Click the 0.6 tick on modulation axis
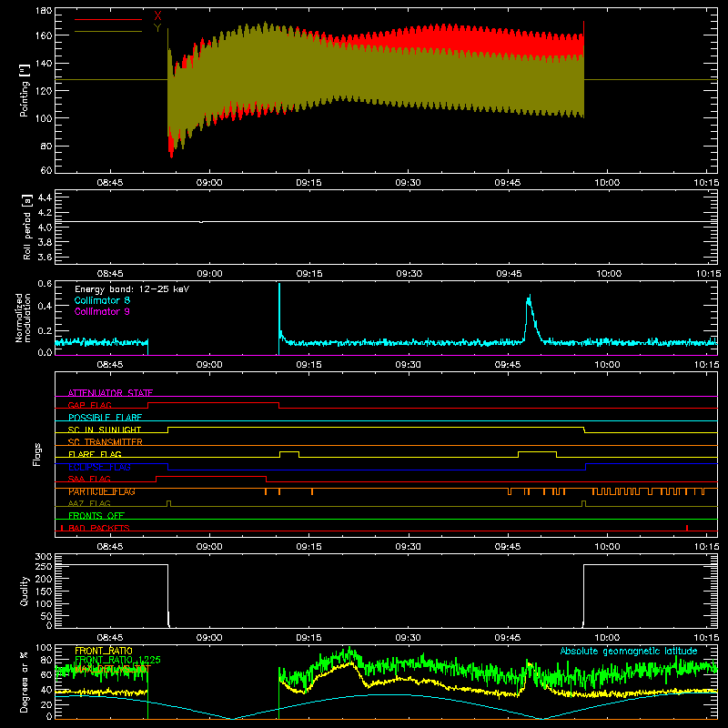Image resolution: width=728 pixels, height=728 pixels. pos(45,283)
